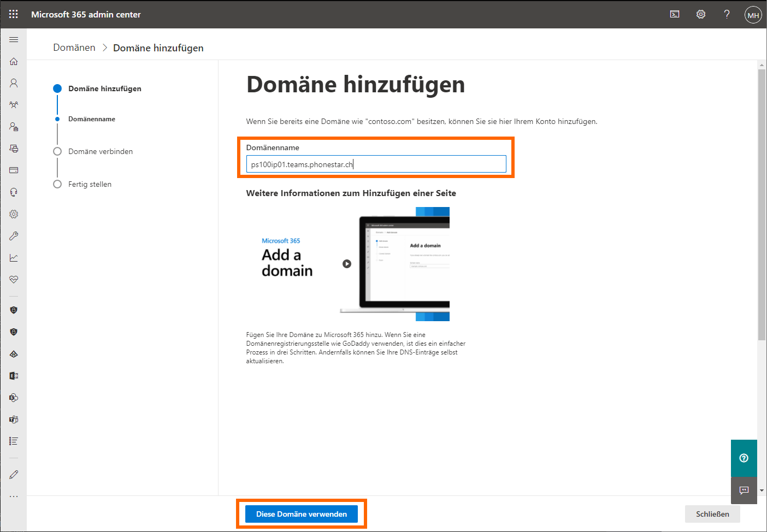Click the Customize navigation pencil icon

point(14,475)
